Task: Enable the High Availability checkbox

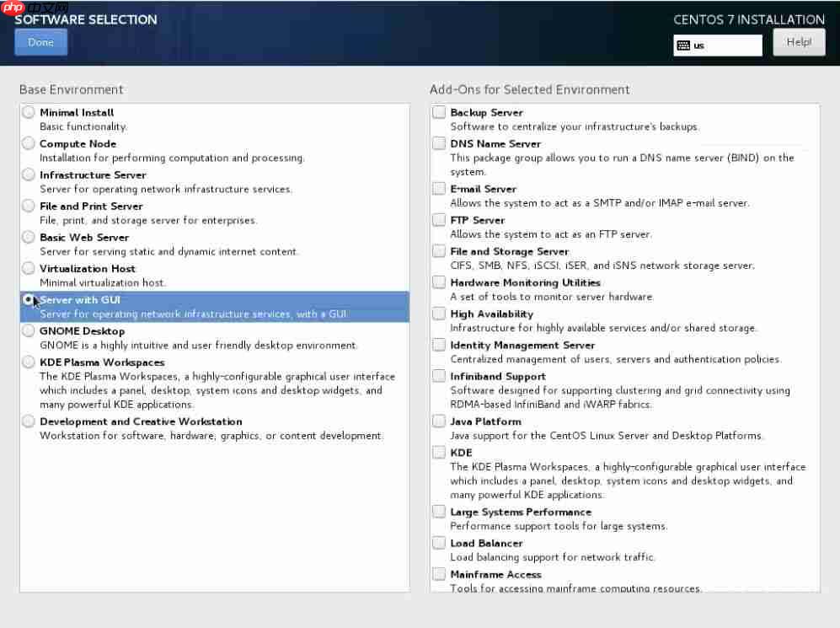Action: click(x=439, y=314)
